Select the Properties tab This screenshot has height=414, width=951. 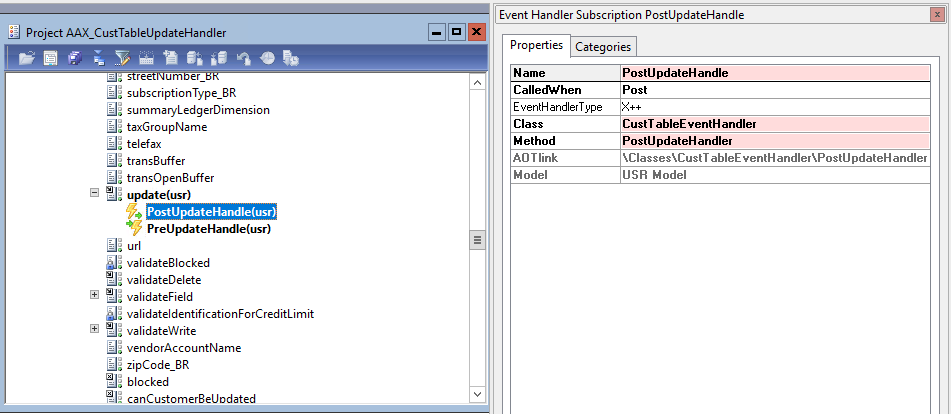[538, 45]
